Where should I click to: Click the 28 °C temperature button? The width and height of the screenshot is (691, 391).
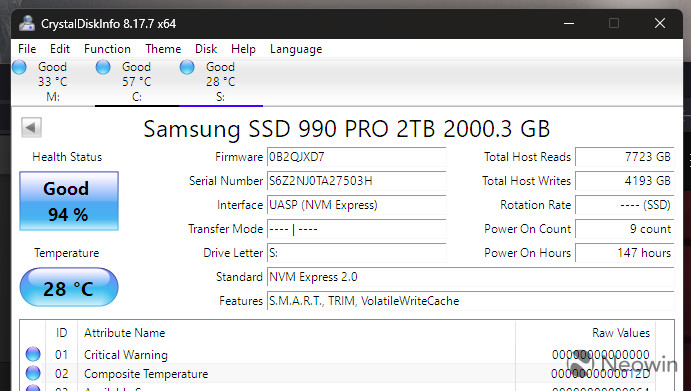pos(69,287)
